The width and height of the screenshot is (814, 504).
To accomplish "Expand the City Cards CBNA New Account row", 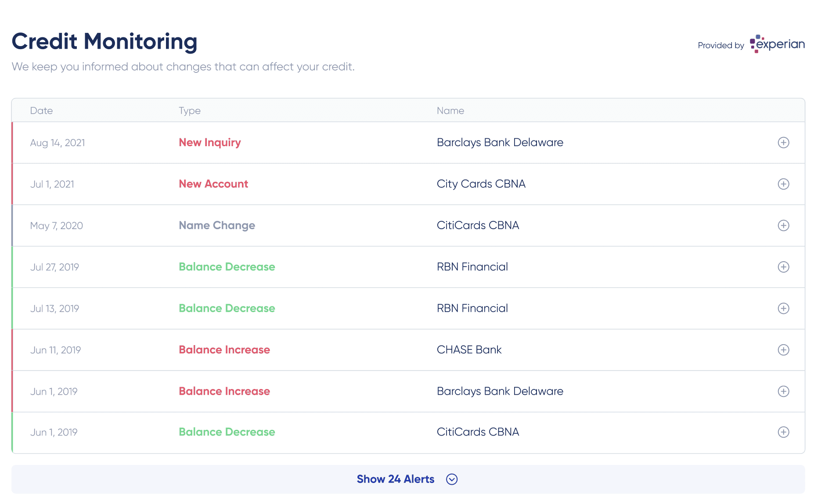I will point(783,184).
